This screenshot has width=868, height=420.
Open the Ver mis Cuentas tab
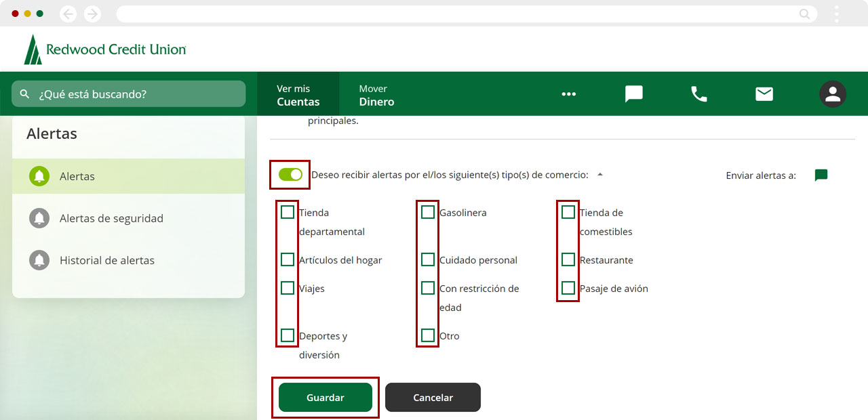click(x=298, y=95)
